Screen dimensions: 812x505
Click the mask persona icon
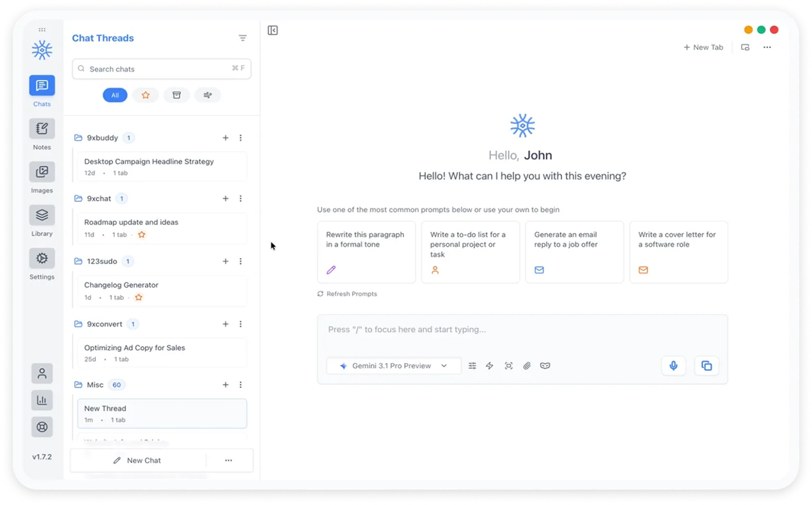[x=545, y=366]
